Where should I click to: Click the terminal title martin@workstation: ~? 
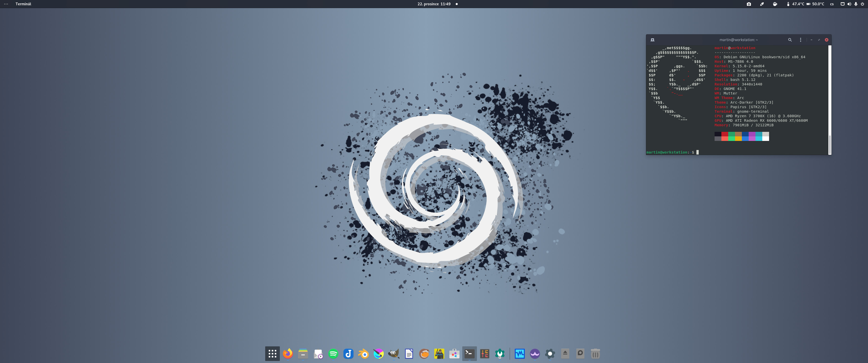(x=739, y=40)
